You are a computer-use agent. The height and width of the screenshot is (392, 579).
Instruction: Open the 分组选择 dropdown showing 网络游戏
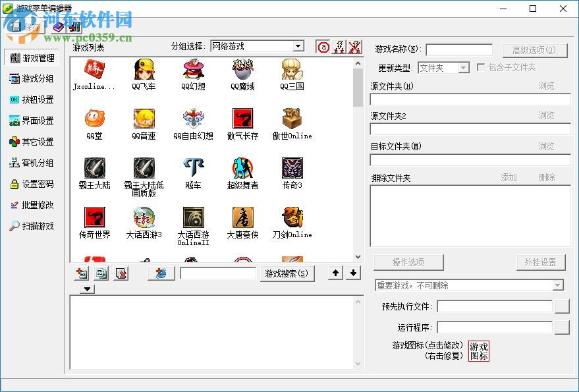point(300,46)
